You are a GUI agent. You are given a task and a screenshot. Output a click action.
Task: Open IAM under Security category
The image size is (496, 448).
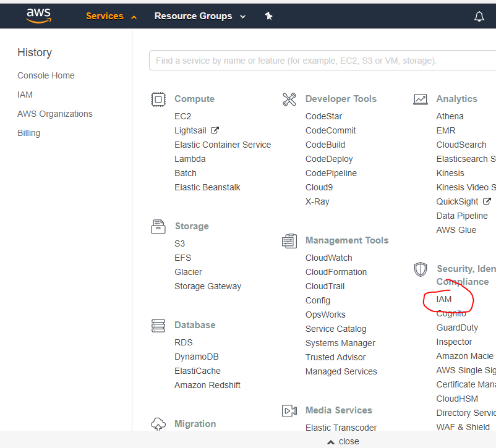tap(444, 300)
